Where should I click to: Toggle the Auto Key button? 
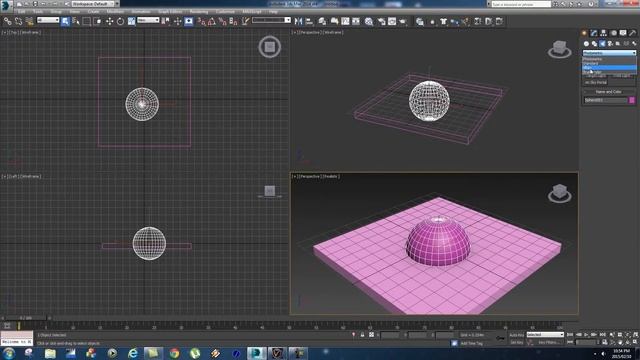pyautogui.click(x=516, y=335)
